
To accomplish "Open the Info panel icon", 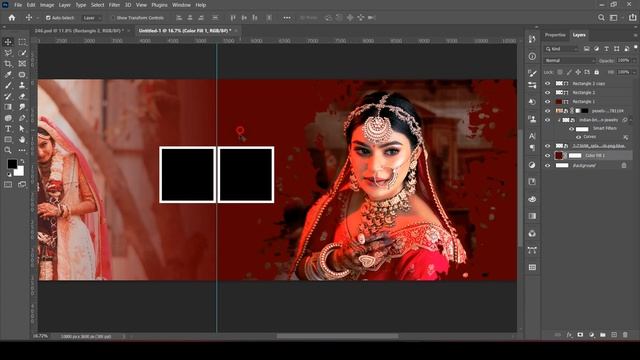I will [532, 56].
